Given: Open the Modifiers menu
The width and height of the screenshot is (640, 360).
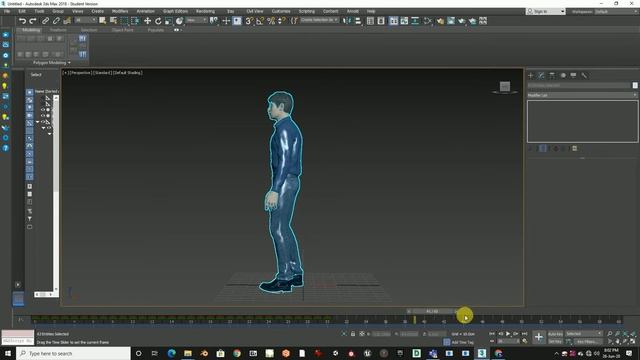Looking at the screenshot, I should tap(120, 11).
